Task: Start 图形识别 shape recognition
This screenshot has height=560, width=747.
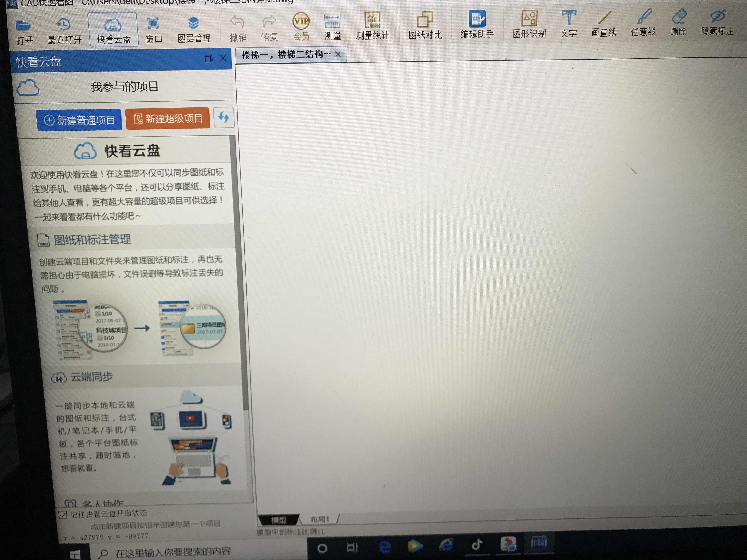Action: click(x=529, y=24)
